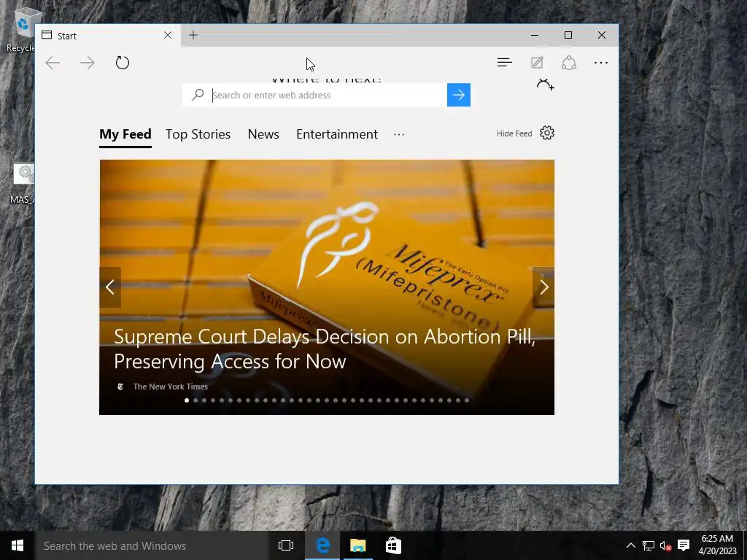Show next story with right carousel arrow
The width and height of the screenshot is (747, 560).
pyautogui.click(x=543, y=287)
